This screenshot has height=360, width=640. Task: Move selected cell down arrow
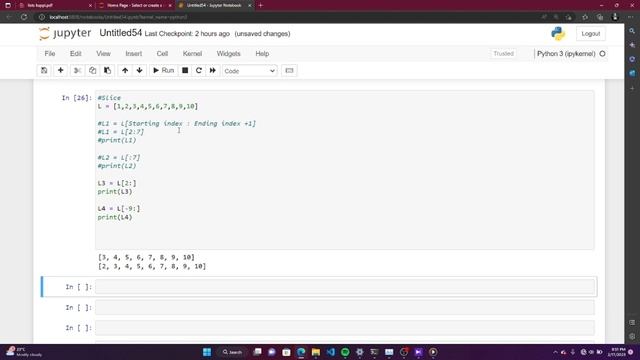pyautogui.click(x=140, y=71)
